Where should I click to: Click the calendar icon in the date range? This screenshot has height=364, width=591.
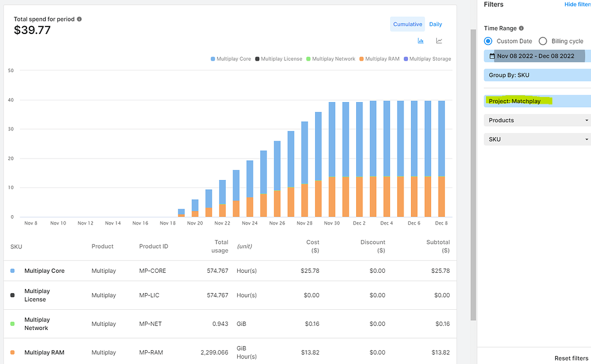pos(491,56)
